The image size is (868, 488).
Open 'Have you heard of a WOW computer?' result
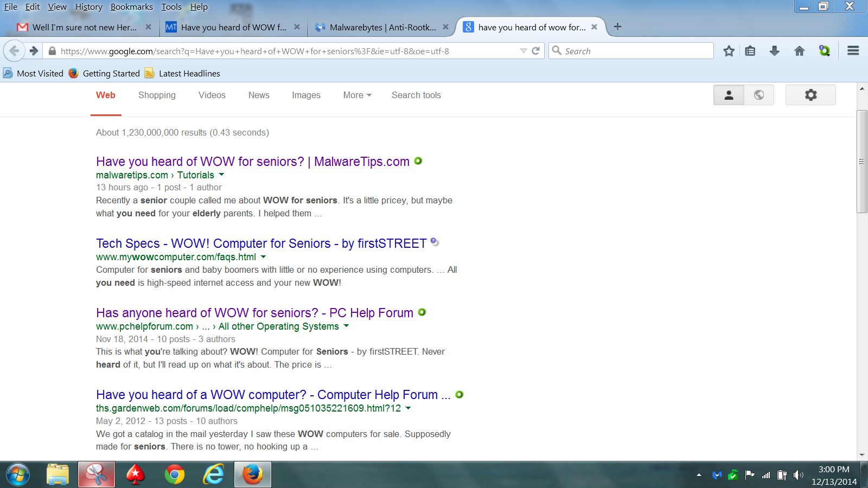point(273,395)
